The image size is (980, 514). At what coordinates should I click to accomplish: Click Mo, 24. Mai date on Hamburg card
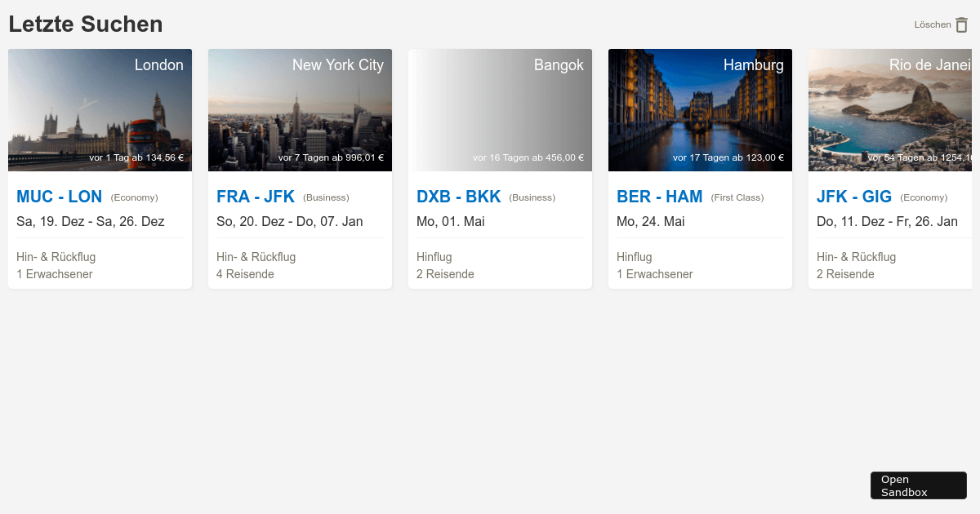[651, 221]
